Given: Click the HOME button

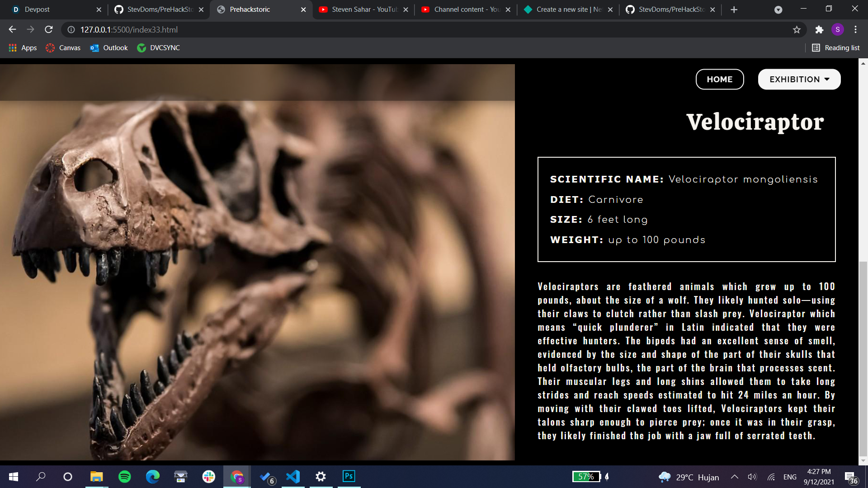Looking at the screenshot, I should pos(719,79).
